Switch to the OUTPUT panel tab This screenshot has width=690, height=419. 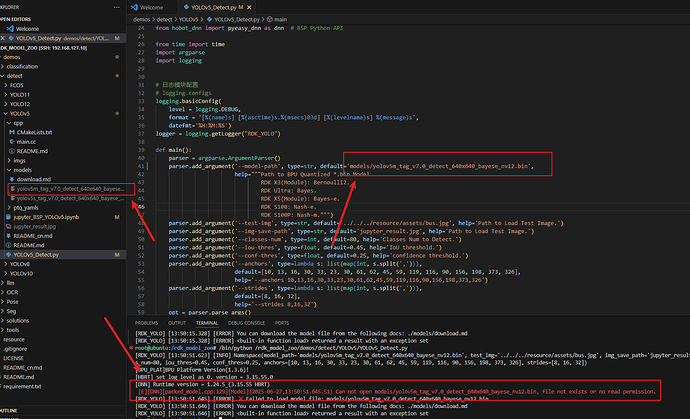(177, 323)
